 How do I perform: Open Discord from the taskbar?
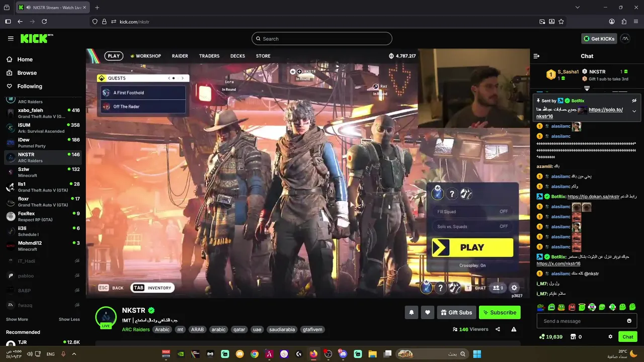(343, 354)
